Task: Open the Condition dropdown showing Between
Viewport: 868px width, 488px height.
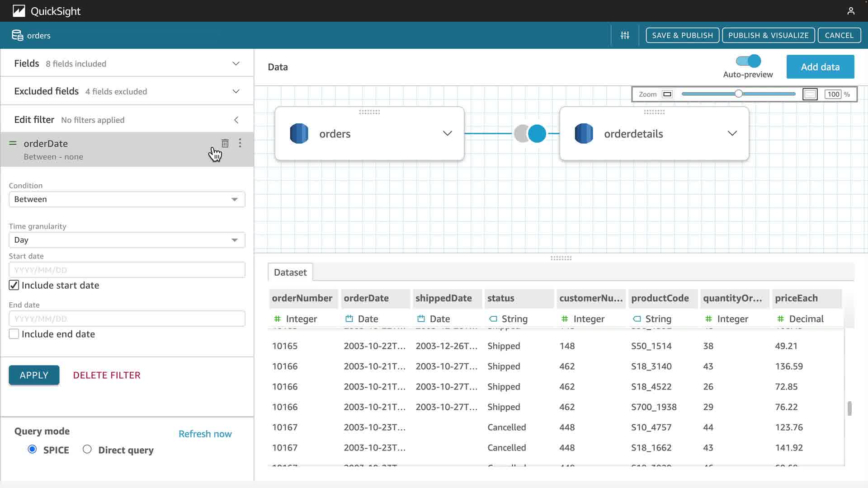Action: tap(127, 199)
